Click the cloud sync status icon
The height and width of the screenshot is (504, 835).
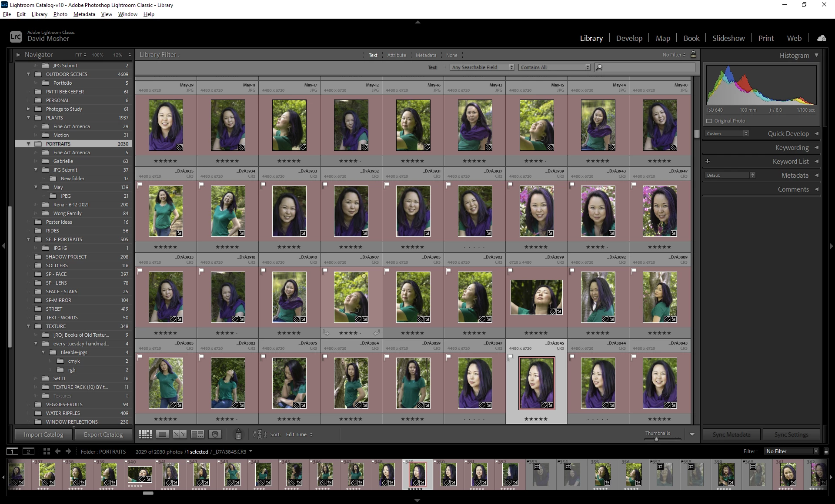(822, 38)
